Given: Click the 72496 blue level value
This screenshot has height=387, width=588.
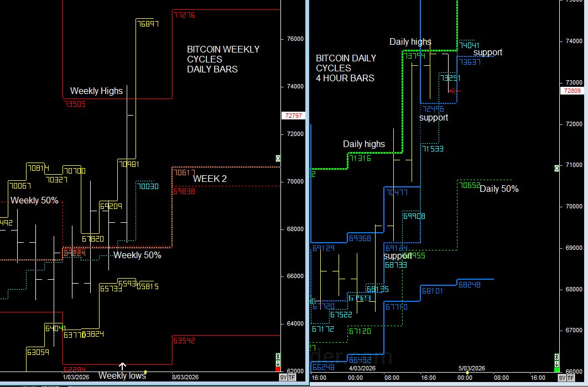Looking at the screenshot, I should pos(433,109).
